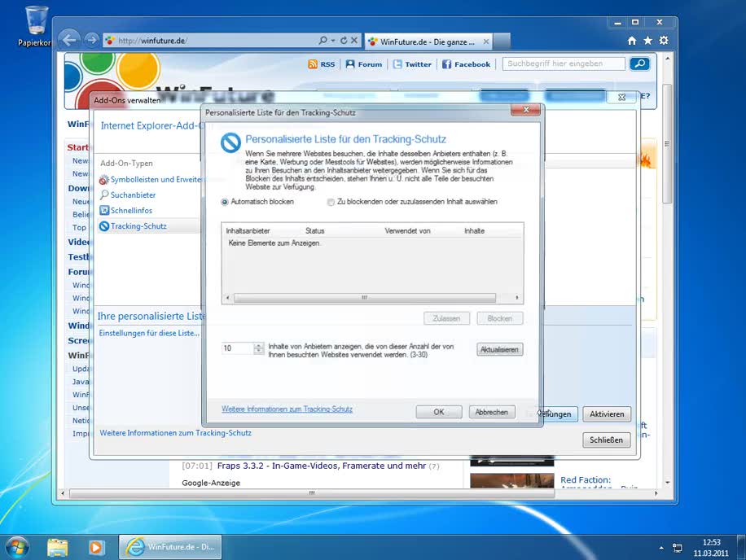Click Abbrechen in the tracking dialog
This screenshot has width=746, height=560.
(x=491, y=412)
